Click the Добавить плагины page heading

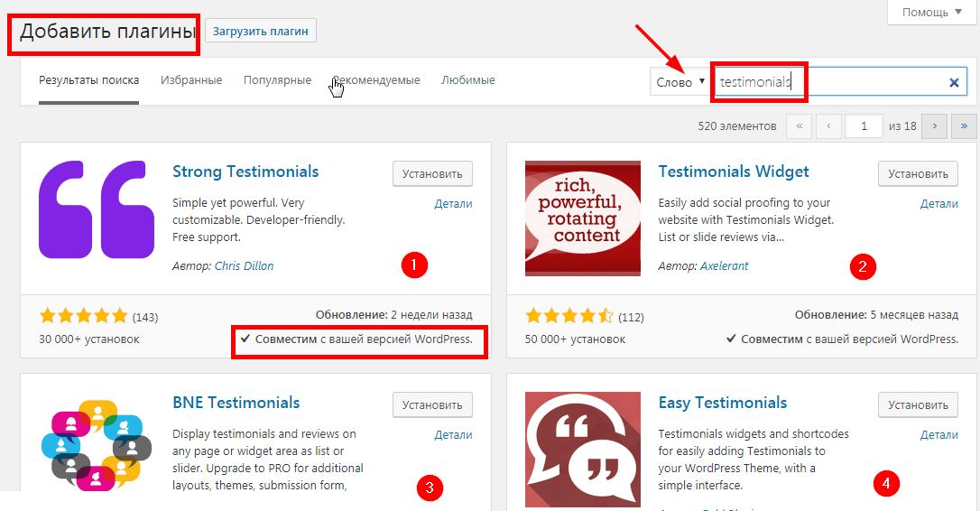[107, 32]
